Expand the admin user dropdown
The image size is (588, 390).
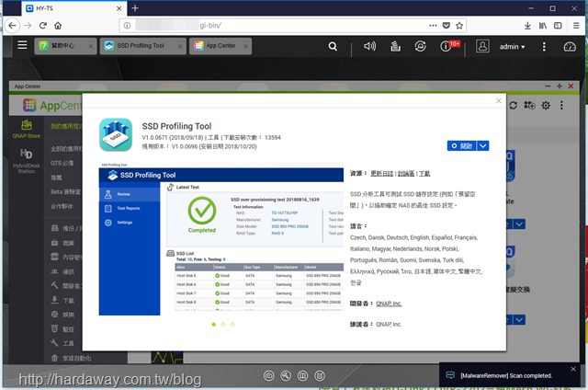pos(512,47)
